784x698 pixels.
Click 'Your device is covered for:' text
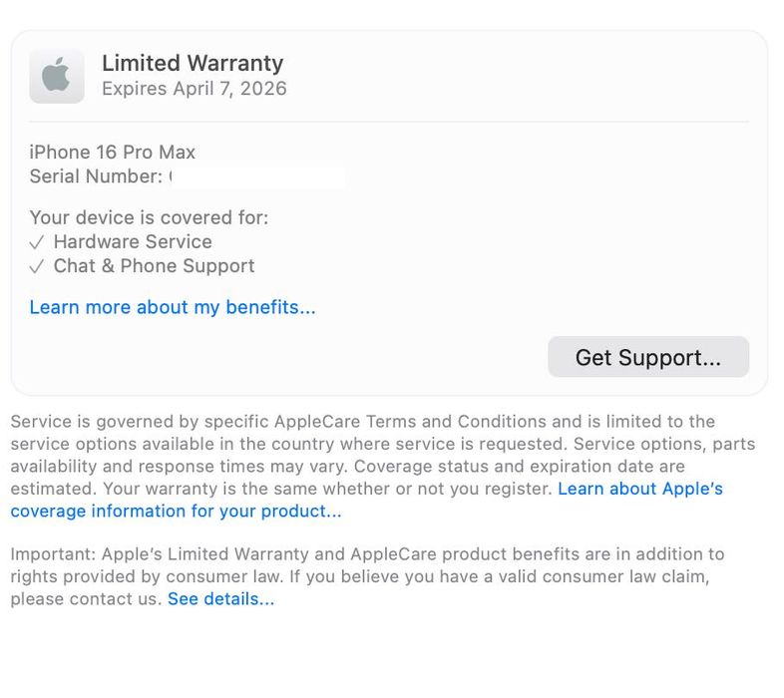pyautogui.click(x=149, y=217)
